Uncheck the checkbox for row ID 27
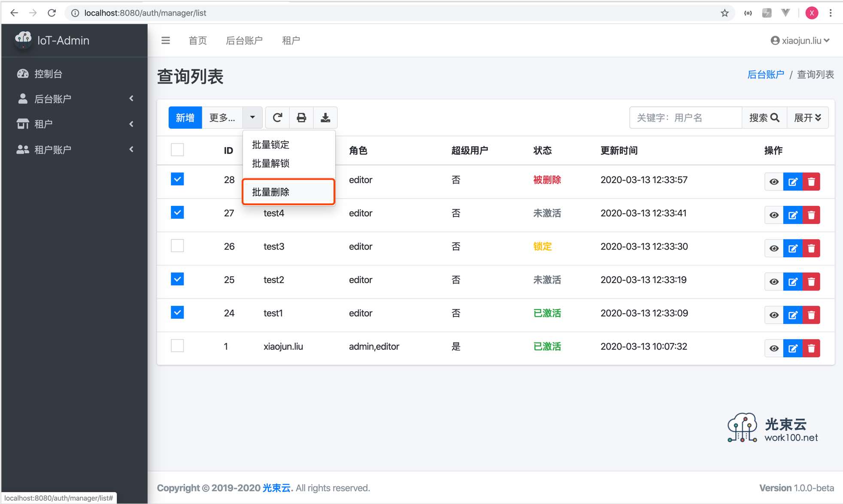843x504 pixels. pos(177,212)
